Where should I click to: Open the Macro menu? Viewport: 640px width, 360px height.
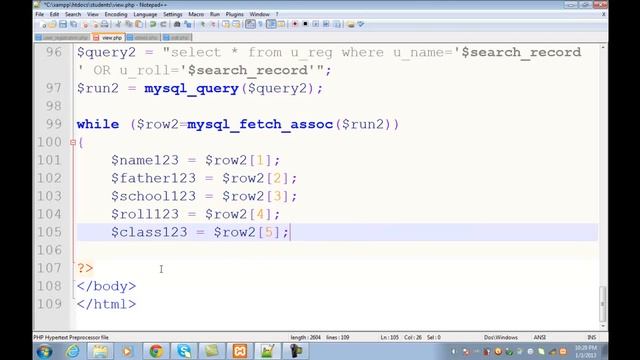tap(196, 14)
